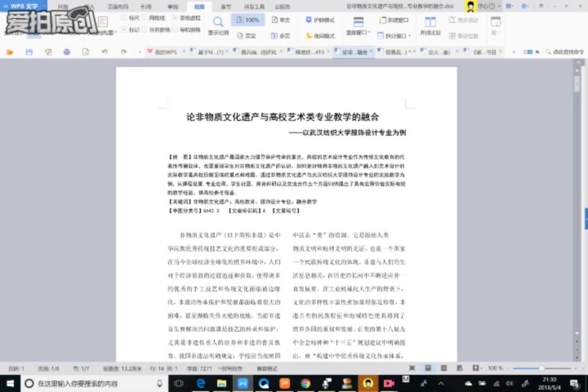Enable 护眼模式 eye protection mode
588x392 pixels.
(320, 19)
